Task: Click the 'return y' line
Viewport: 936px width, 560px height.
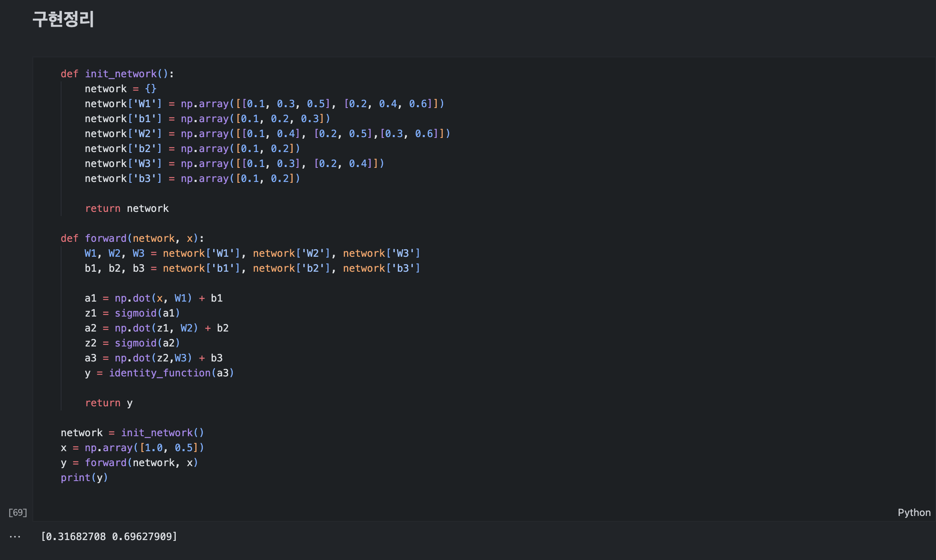Action: tap(109, 403)
